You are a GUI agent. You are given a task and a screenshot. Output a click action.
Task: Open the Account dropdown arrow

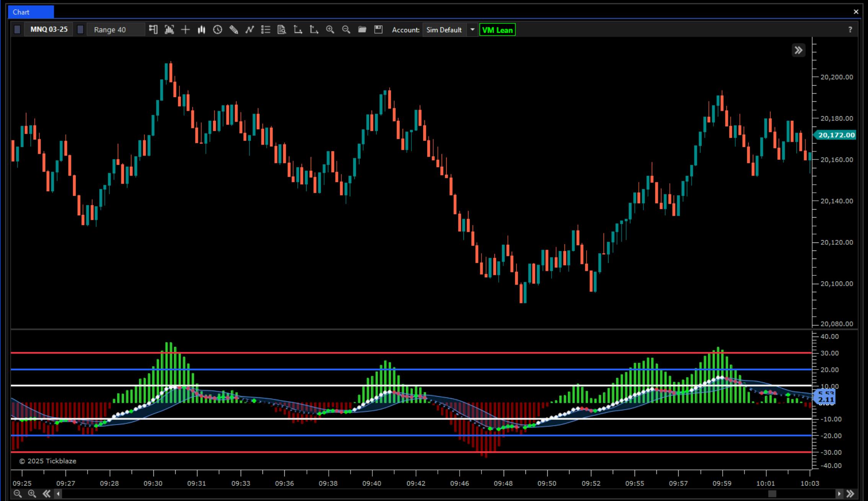pos(472,30)
